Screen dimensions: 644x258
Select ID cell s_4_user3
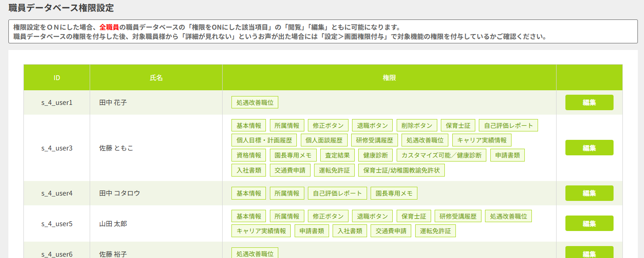coord(57,148)
